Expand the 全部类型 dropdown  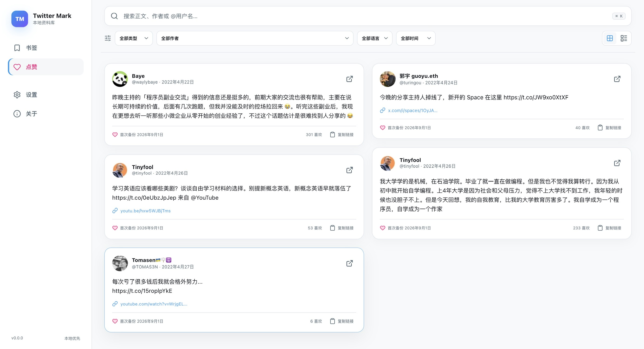(134, 38)
